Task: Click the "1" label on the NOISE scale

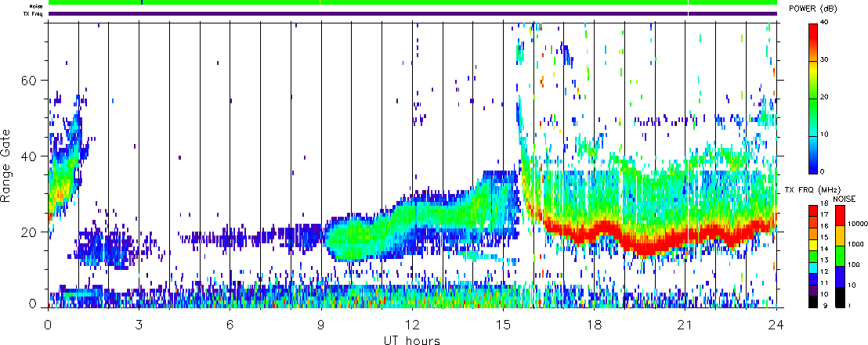Action: point(849,306)
